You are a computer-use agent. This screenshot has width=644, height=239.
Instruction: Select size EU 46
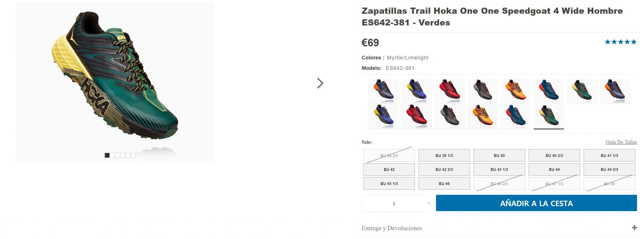(x=444, y=183)
